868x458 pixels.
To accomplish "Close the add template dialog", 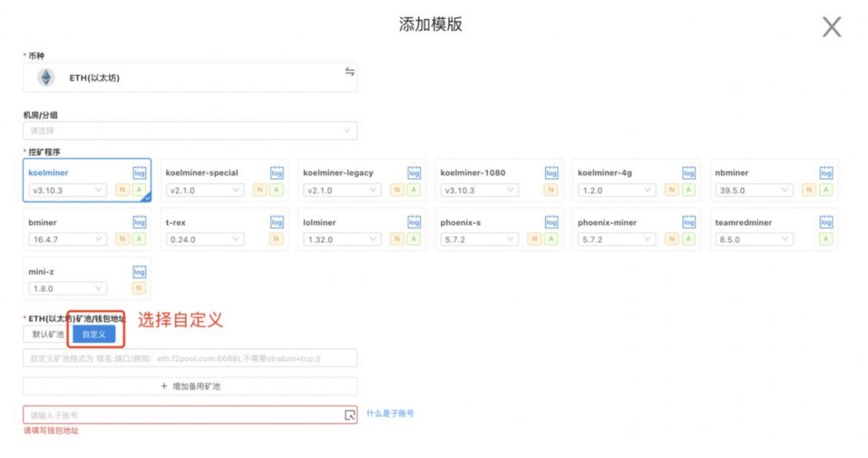I will (832, 27).
